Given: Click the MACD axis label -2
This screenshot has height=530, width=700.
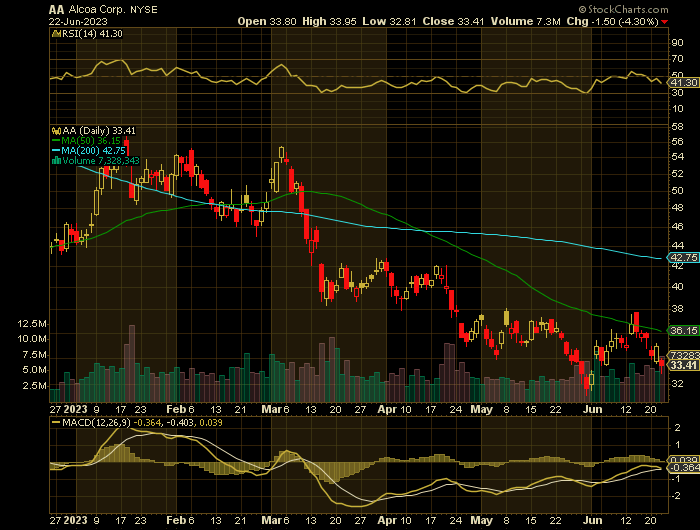Looking at the screenshot, I should click(676, 496).
